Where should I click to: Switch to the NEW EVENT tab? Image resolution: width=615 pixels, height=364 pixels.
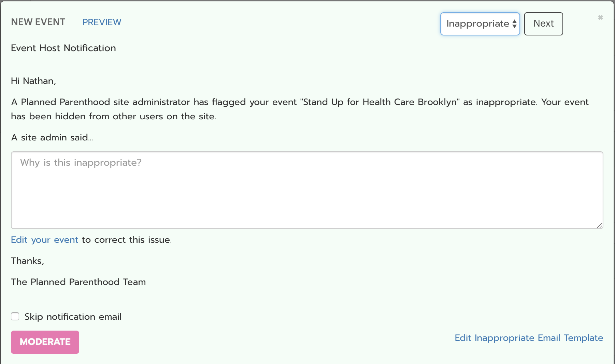pyautogui.click(x=38, y=22)
